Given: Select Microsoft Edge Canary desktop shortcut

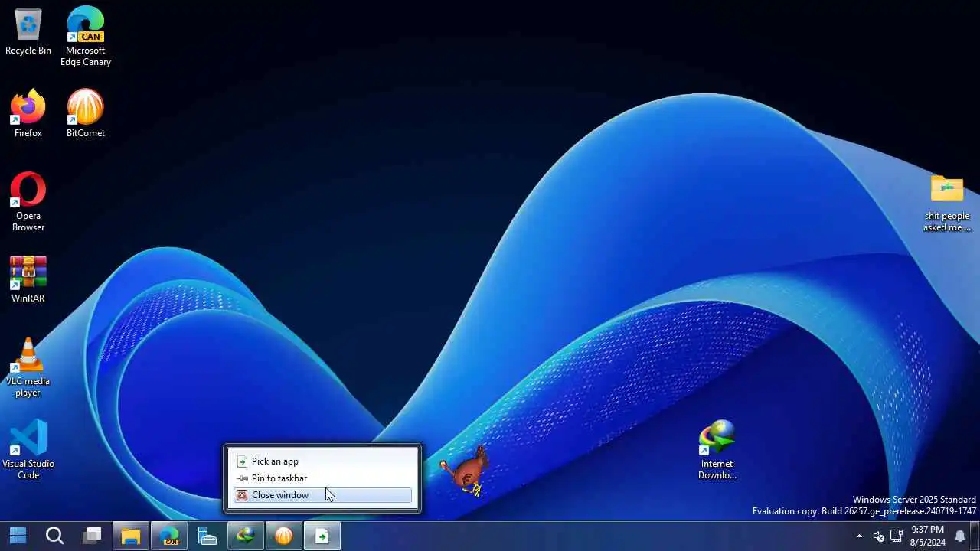Looking at the screenshot, I should point(86,36).
